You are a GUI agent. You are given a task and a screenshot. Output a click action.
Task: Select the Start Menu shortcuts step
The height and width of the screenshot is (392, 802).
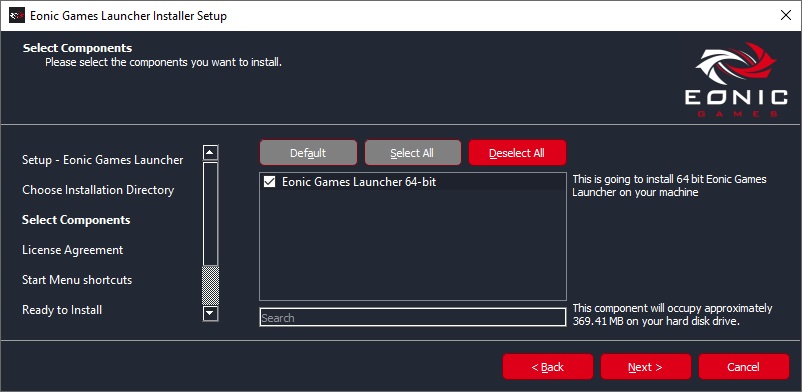[77, 280]
